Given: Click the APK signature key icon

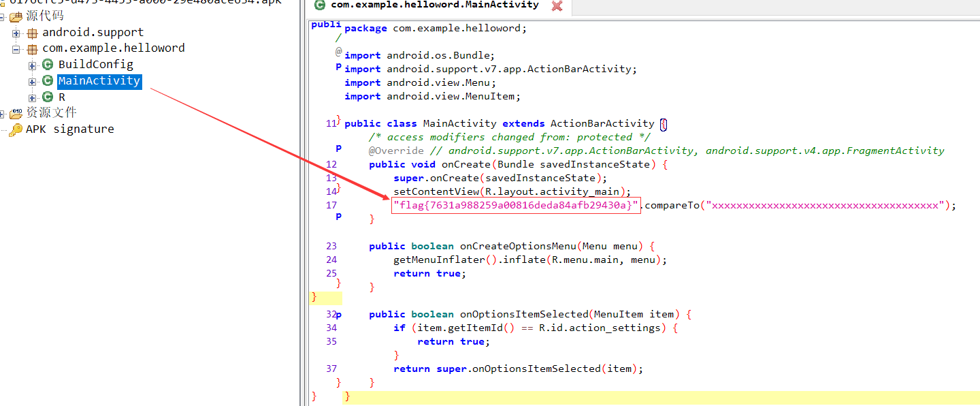Looking at the screenshot, I should pyautogui.click(x=16, y=129).
